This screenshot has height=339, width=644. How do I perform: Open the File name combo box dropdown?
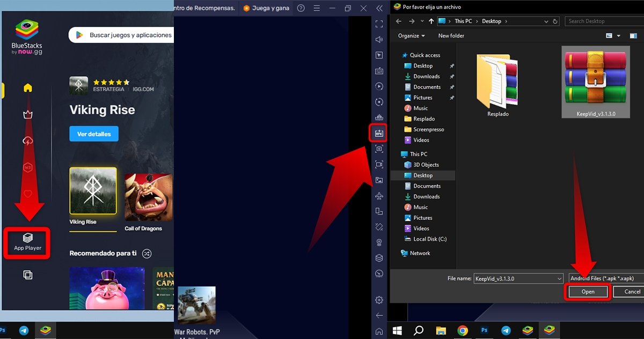pyautogui.click(x=559, y=278)
